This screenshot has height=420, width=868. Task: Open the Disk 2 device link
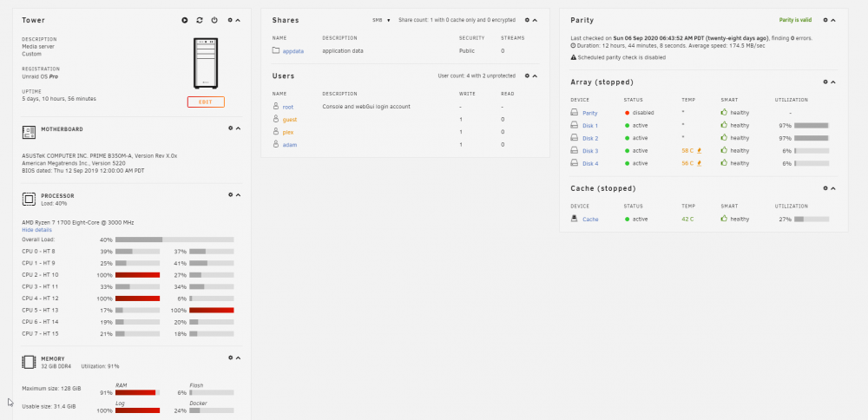[590, 138]
